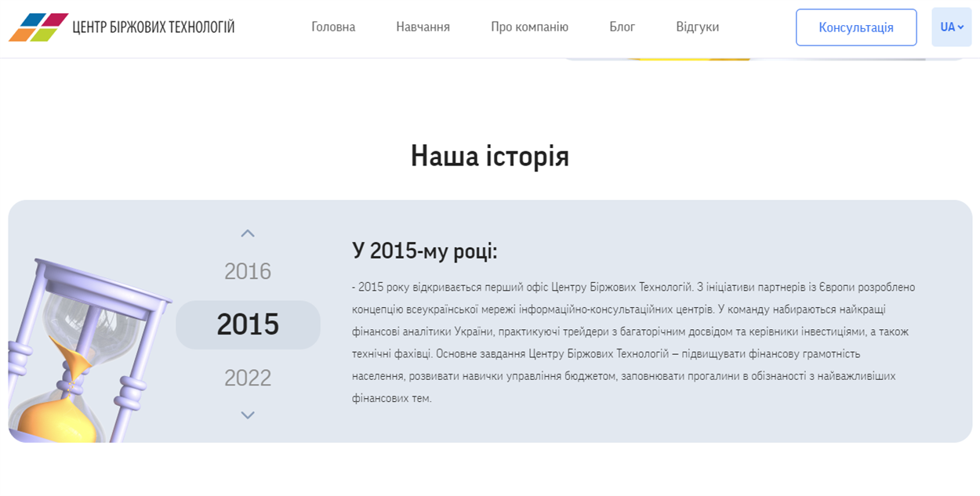Click the У 2015-му році: heading
Viewport: 980px width, 496px height.
click(424, 251)
